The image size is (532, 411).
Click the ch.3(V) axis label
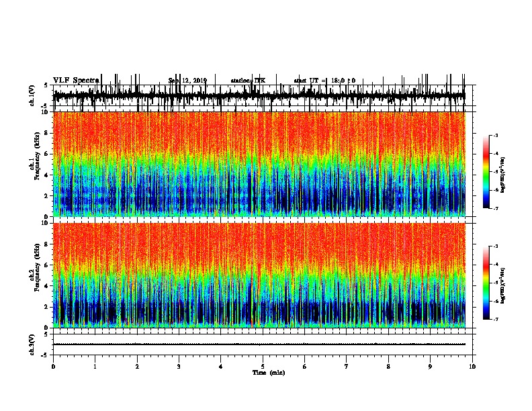click(x=32, y=345)
